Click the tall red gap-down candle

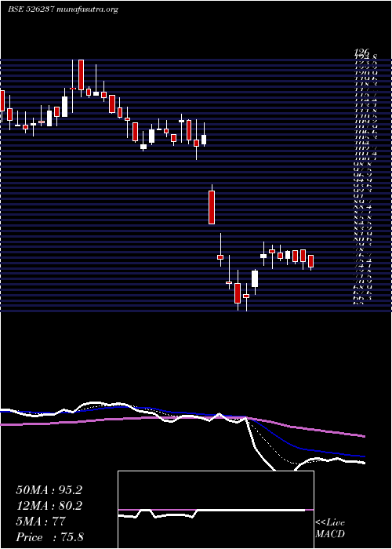[212, 207]
